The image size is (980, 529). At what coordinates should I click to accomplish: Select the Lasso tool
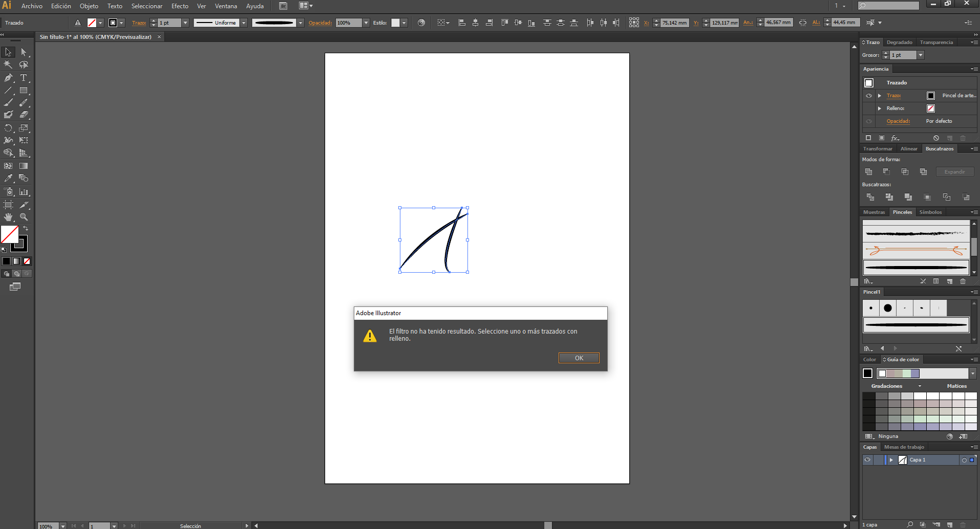click(x=24, y=65)
